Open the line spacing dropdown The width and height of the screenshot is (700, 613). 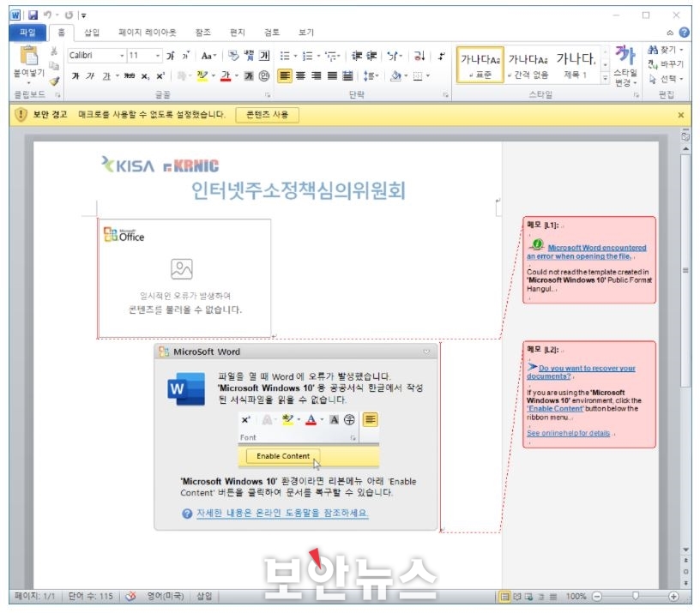371,75
